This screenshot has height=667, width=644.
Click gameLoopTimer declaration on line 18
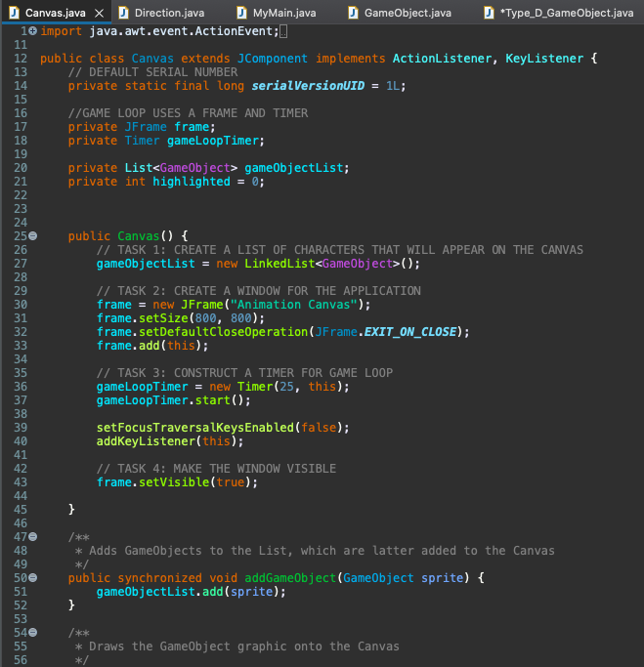pyautogui.click(x=213, y=141)
